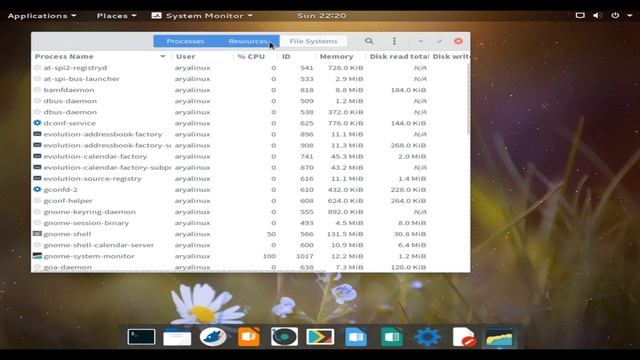Switch to the Processes tab

click(x=185, y=41)
